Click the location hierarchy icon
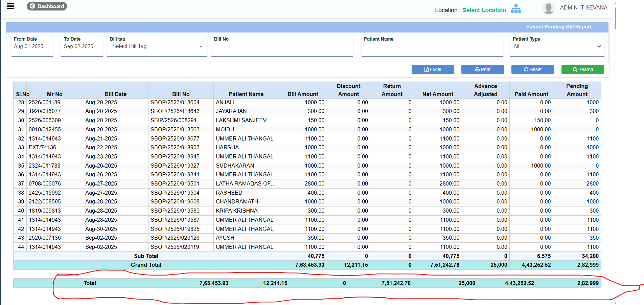This screenshot has height=305, width=644. (x=515, y=9)
